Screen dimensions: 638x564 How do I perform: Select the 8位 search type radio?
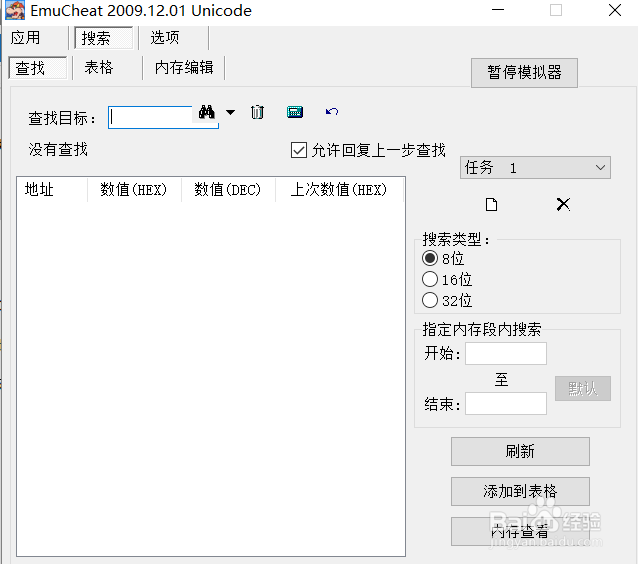pos(430,258)
